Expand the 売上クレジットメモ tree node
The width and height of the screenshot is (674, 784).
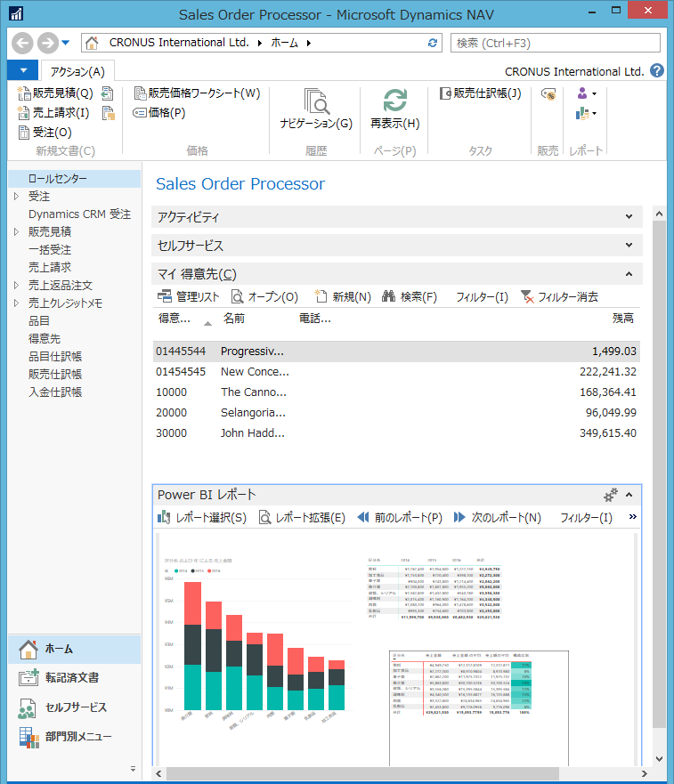pyautogui.click(x=16, y=303)
